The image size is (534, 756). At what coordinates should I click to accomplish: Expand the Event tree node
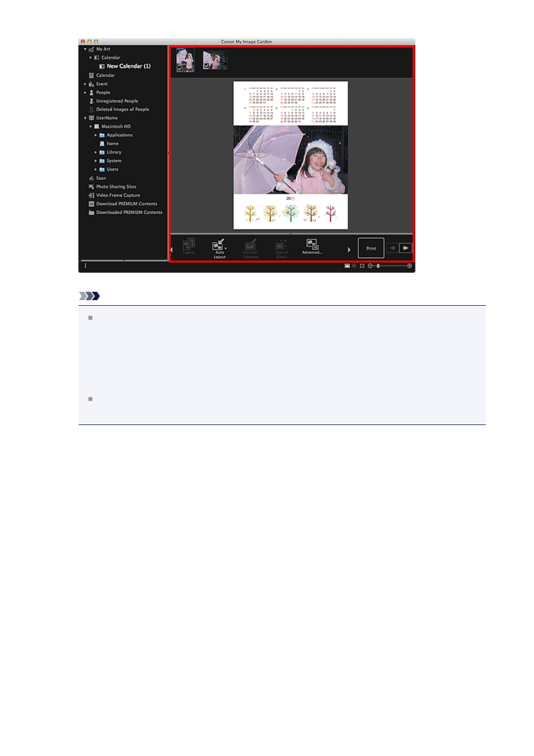click(x=85, y=84)
